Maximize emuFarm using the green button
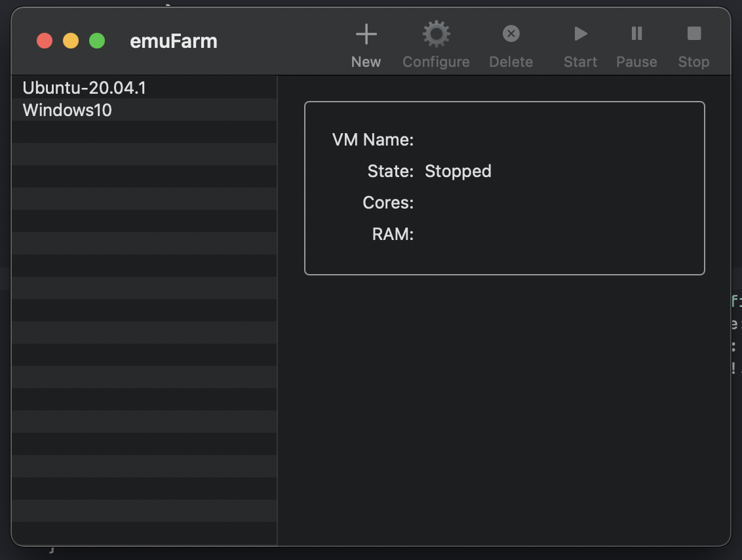This screenshot has width=742, height=560. tap(97, 41)
